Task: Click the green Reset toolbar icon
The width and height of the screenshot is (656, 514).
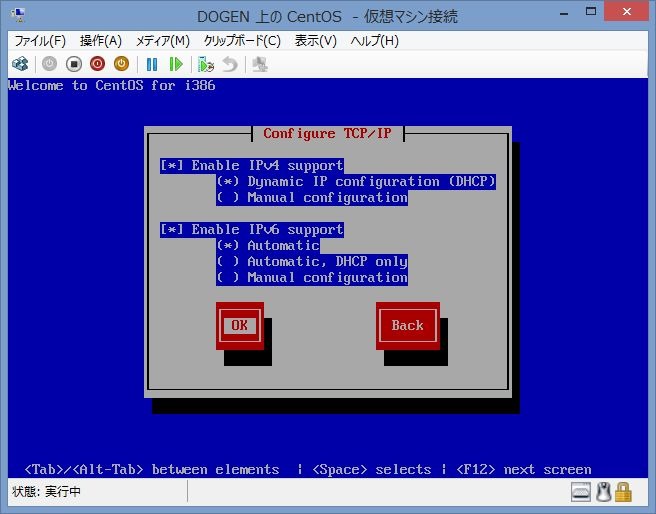Action: pos(176,64)
